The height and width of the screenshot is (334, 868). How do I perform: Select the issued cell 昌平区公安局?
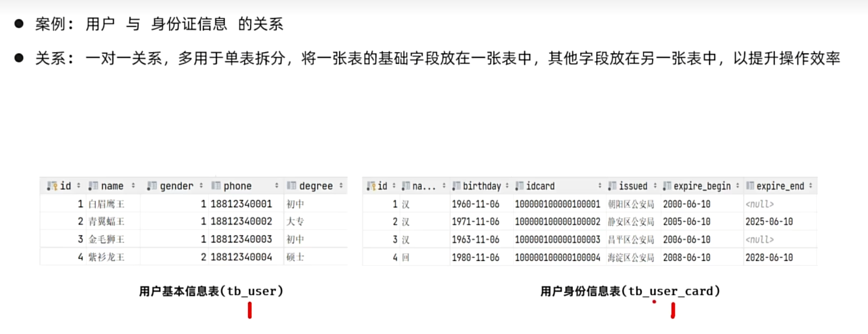[631, 240]
